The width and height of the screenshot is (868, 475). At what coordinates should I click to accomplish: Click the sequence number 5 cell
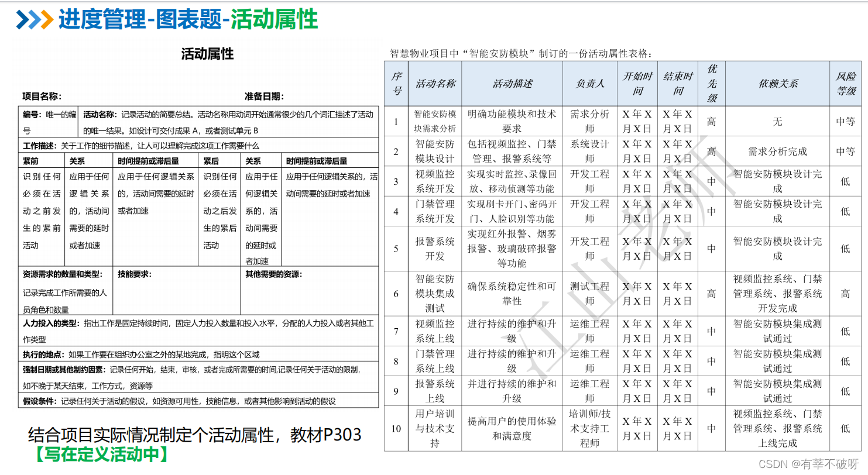(396, 249)
